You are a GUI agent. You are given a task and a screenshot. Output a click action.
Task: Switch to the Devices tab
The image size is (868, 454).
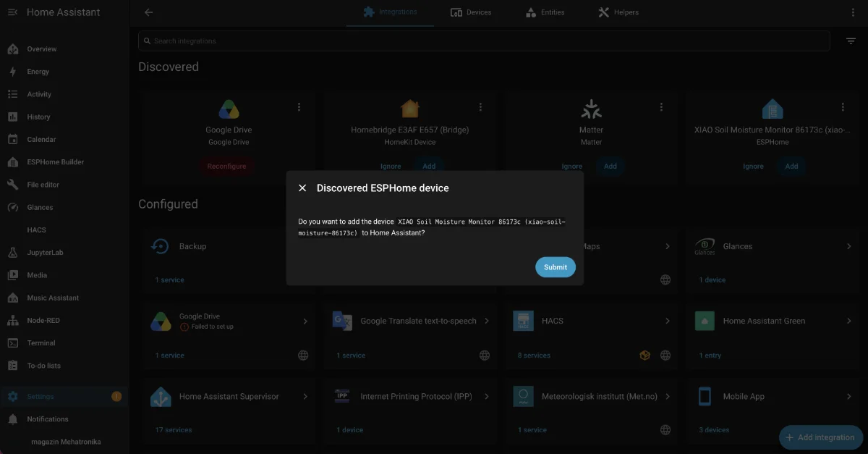click(x=471, y=12)
